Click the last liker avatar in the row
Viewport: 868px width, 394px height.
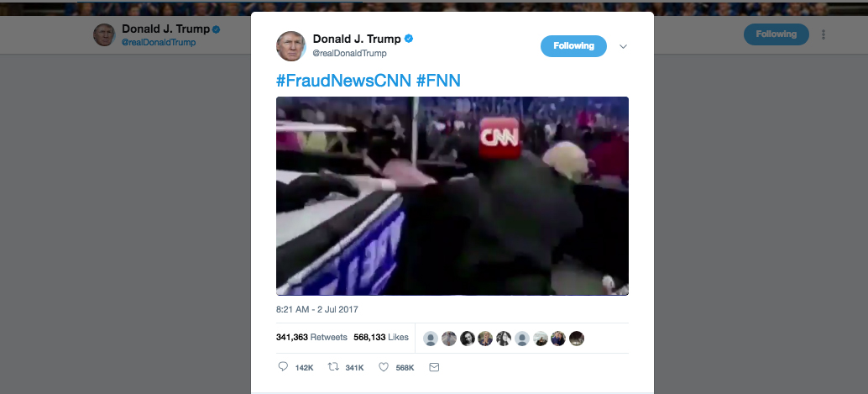pos(576,338)
